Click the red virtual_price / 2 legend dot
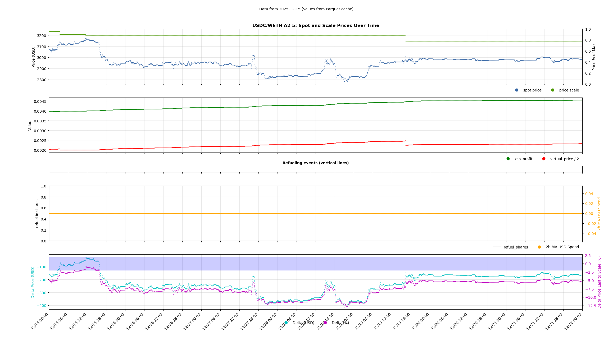The width and height of the screenshot is (613, 364). 544,159
